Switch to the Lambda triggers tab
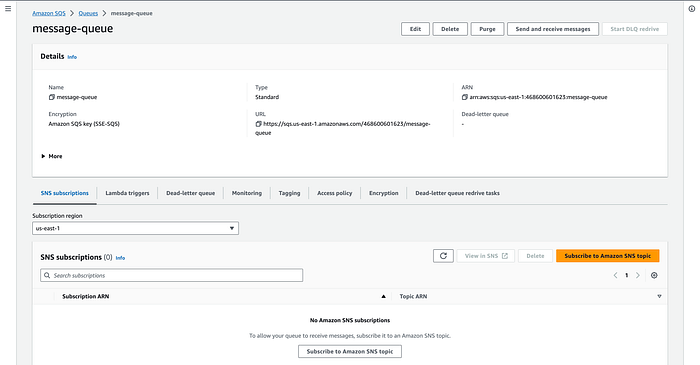Viewport: 700px width, 365px height. tap(127, 193)
